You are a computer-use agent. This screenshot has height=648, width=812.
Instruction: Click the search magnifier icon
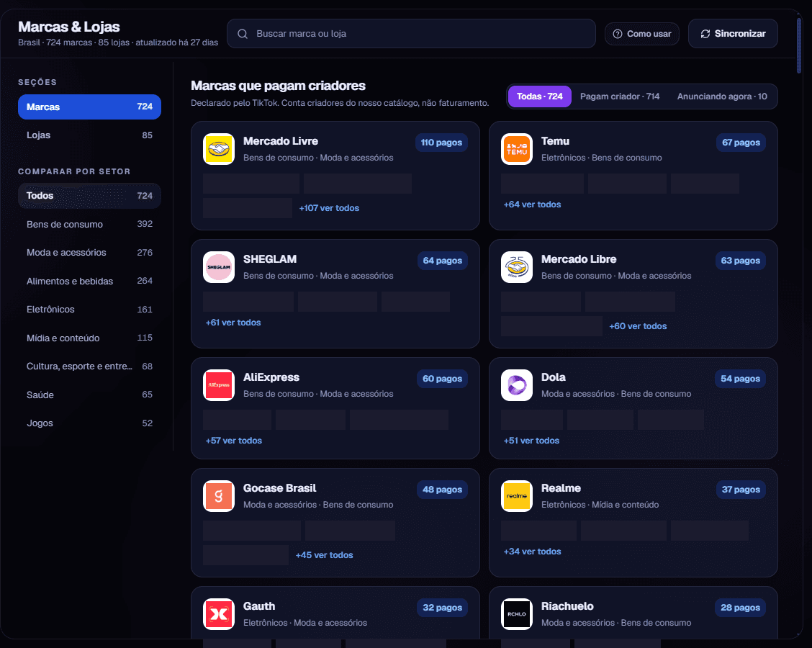pyautogui.click(x=243, y=34)
